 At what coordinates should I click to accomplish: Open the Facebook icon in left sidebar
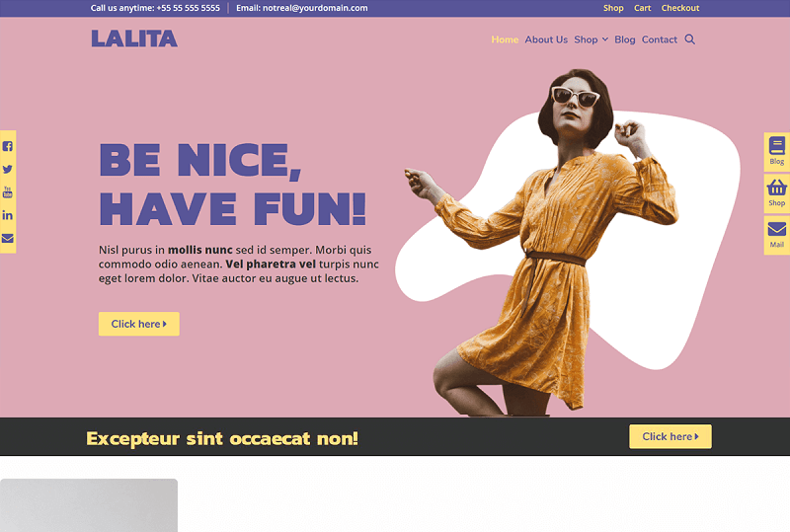[x=8, y=147]
